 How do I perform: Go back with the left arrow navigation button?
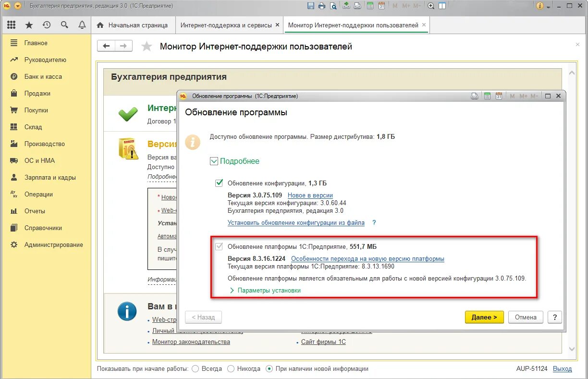106,46
